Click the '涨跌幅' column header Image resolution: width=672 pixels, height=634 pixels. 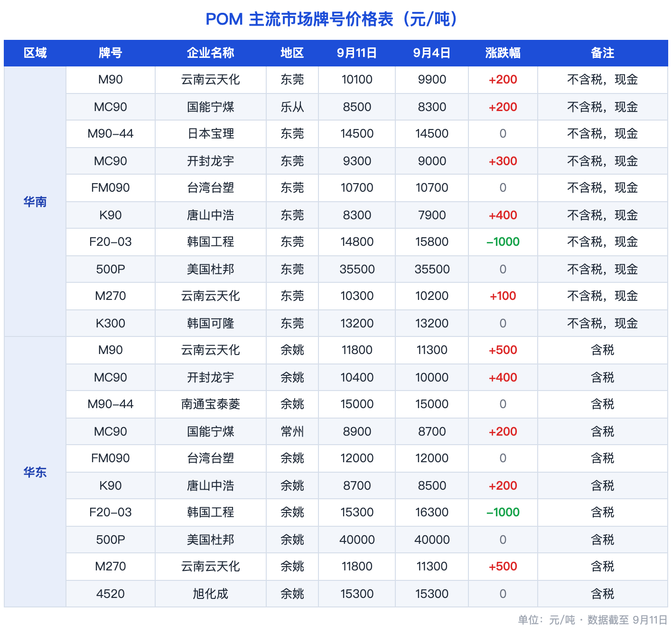503,53
